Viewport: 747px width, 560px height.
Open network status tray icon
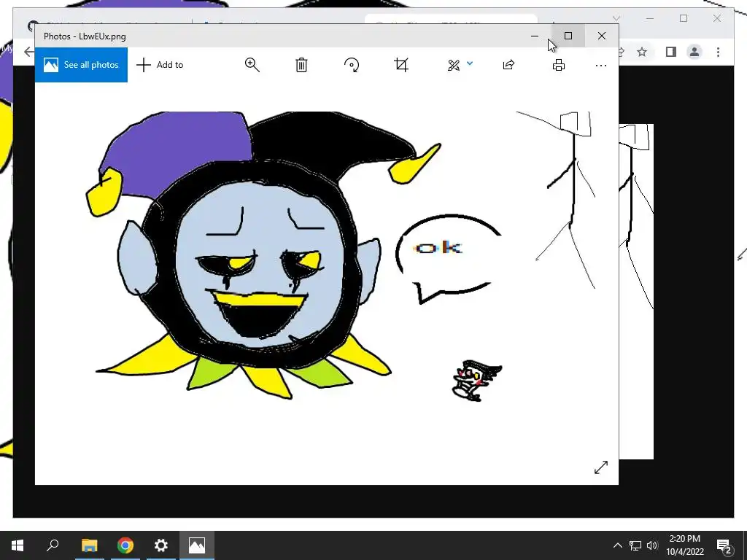(x=635, y=545)
